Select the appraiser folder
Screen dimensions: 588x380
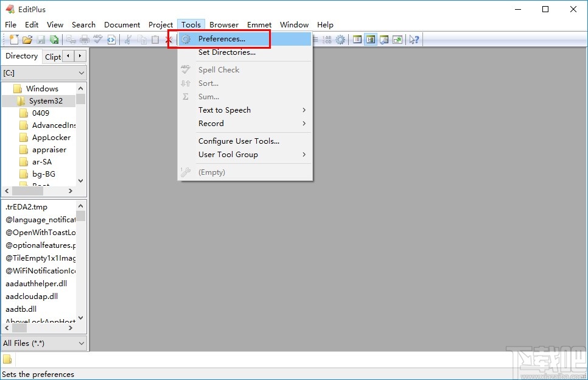(x=49, y=150)
